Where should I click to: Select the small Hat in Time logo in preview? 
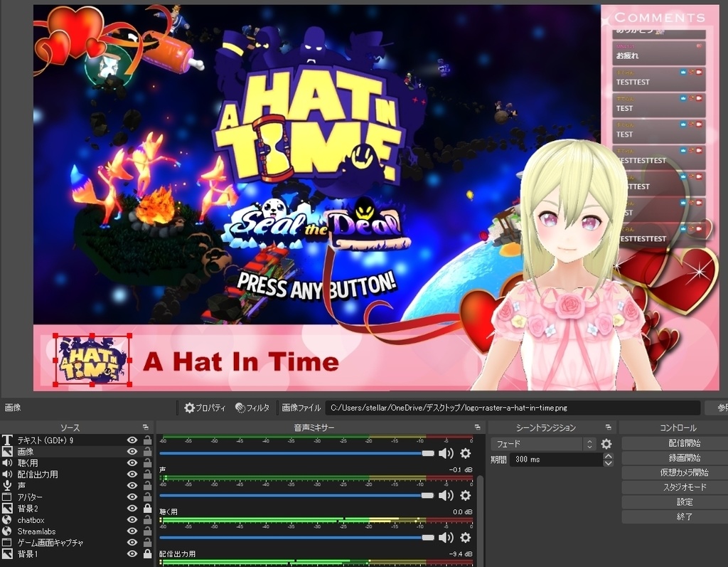pos(92,360)
